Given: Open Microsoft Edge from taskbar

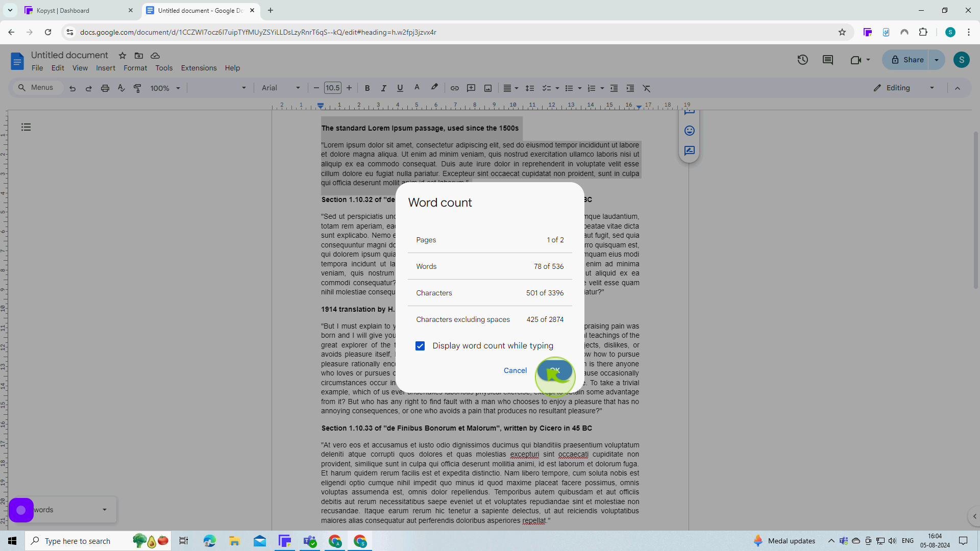Looking at the screenshot, I should (209, 541).
